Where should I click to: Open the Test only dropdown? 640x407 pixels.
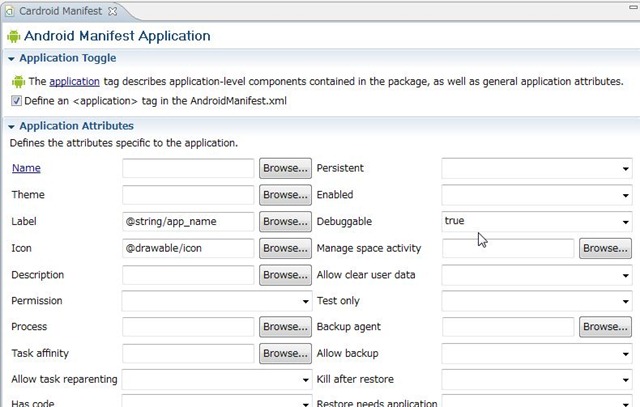[625, 301]
